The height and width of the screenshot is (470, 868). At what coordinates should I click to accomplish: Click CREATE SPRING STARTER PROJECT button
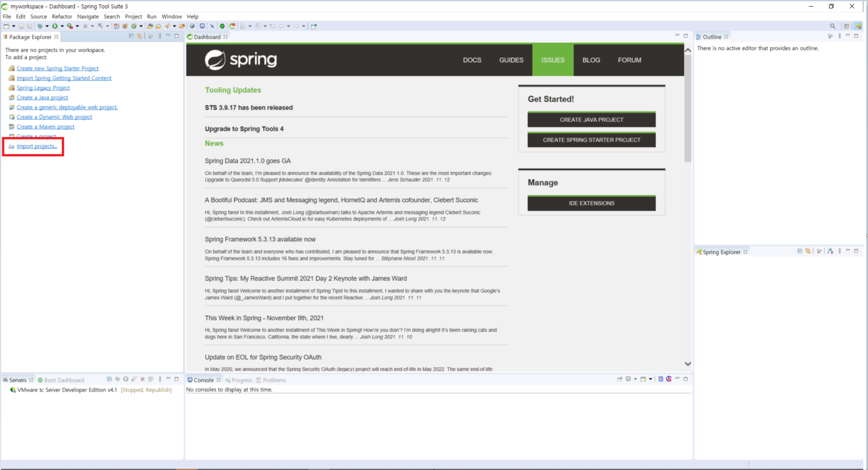591,139
